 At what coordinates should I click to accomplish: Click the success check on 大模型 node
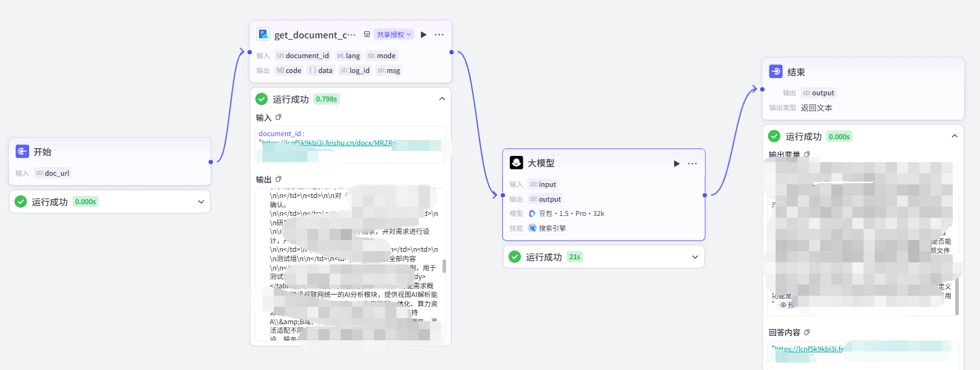click(x=514, y=257)
